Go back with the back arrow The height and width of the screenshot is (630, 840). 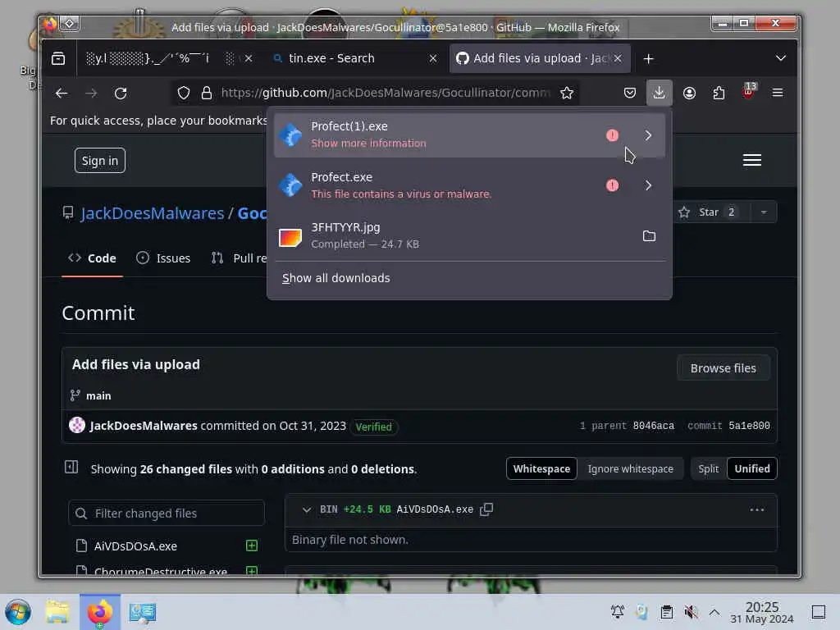62,94
